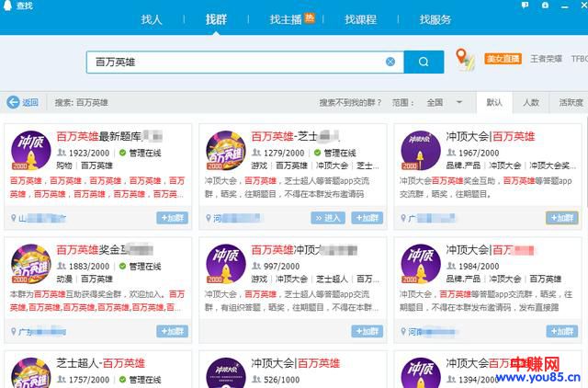This screenshot has width=588, height=388.
Task: Clear the search box text
Action: coord(390,62)
